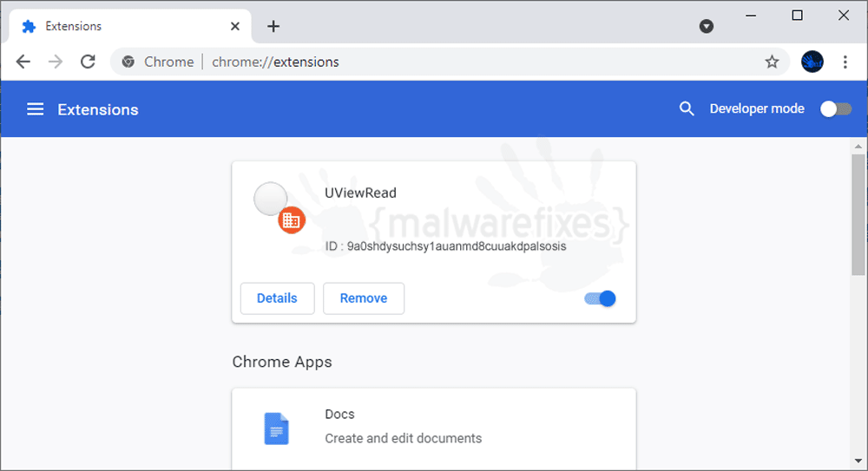Viewport: 868px width, 471px height.
Task: Open the Chrome profile avatar
Action: click(x=812, y=62)
